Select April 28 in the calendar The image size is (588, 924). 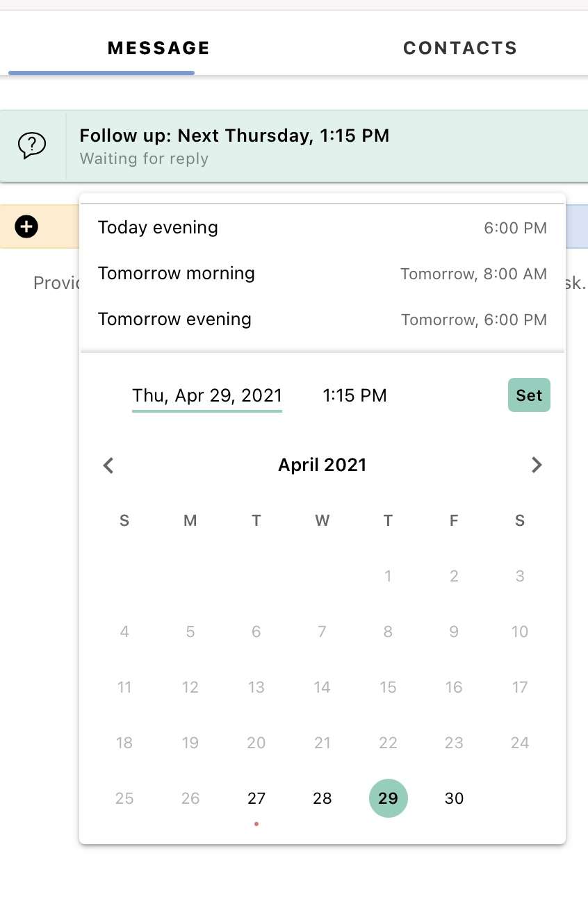(x=322, y=798)
